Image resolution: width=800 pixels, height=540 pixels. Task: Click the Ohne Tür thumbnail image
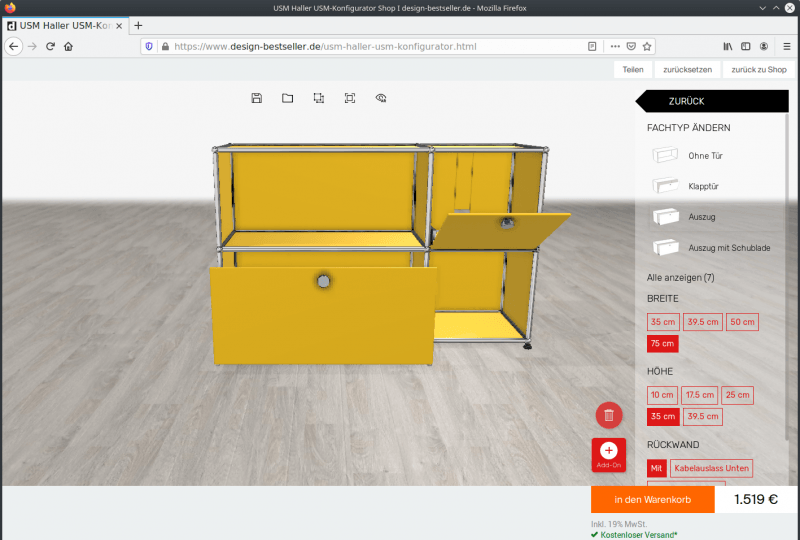point(665,155)
